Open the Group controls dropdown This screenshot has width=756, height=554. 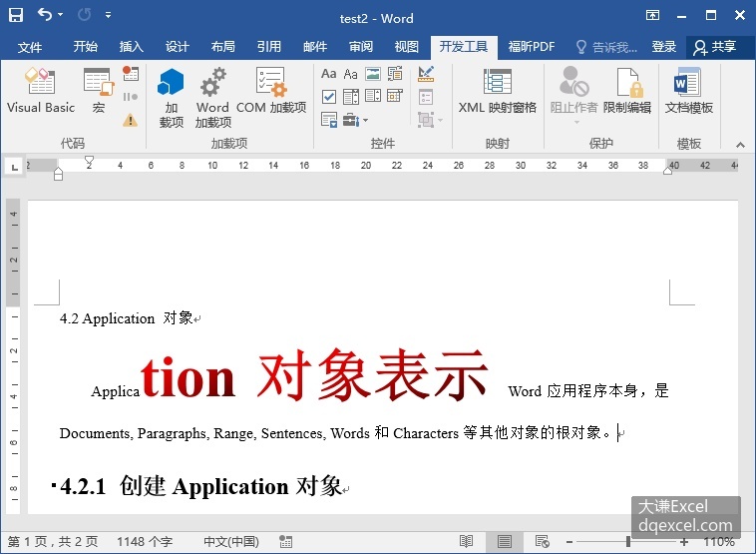coord(430,119)
